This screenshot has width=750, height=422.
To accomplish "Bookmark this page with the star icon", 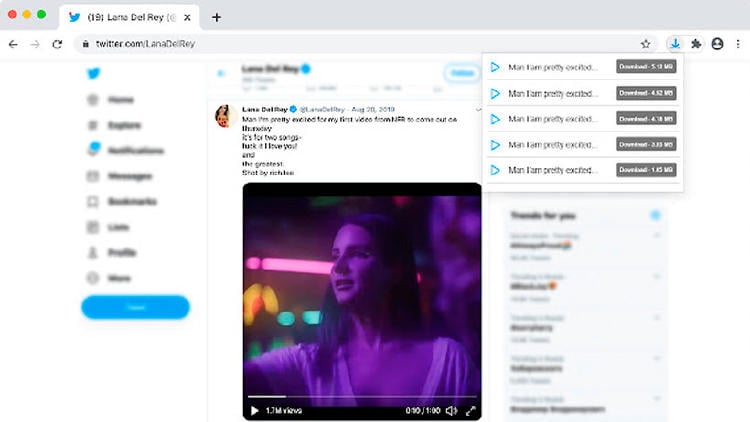I will point(646,44).
